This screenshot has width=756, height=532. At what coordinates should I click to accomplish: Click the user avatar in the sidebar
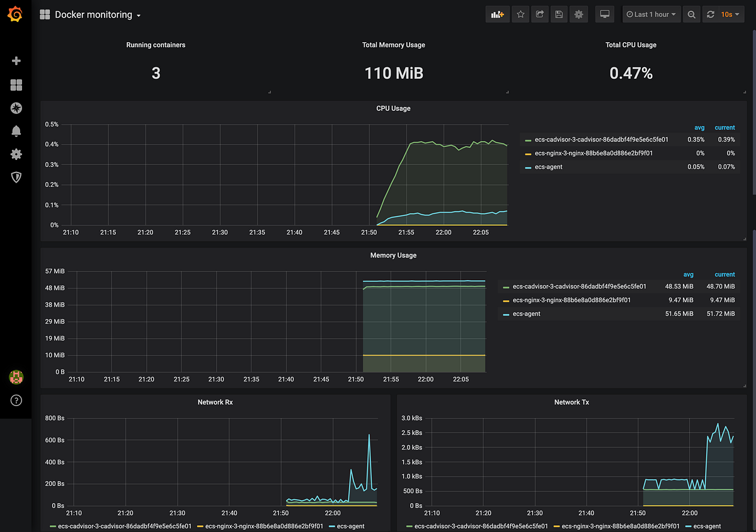[16, 376]
